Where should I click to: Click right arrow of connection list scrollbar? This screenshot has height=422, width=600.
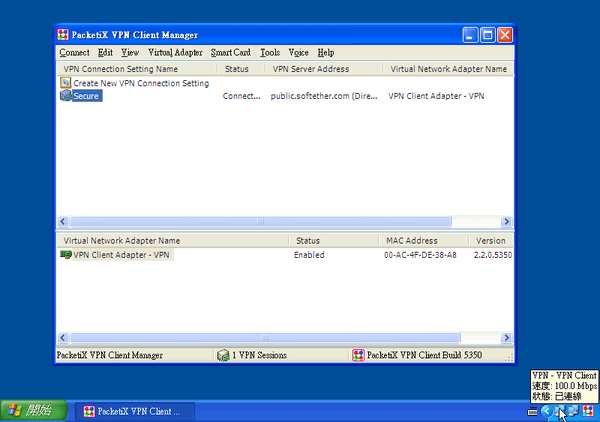(506, 222)
